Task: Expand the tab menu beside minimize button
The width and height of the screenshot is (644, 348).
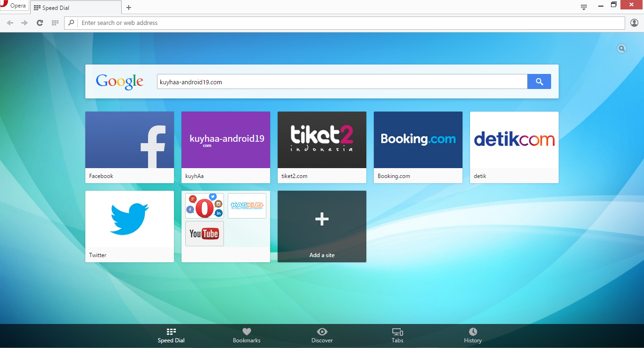Action: (x=584, y=7)
